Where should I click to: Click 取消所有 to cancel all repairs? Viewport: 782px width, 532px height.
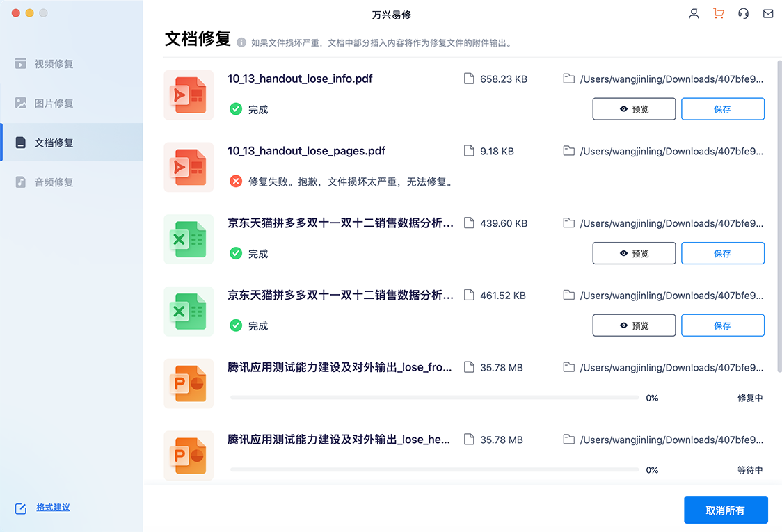(725, 510)
